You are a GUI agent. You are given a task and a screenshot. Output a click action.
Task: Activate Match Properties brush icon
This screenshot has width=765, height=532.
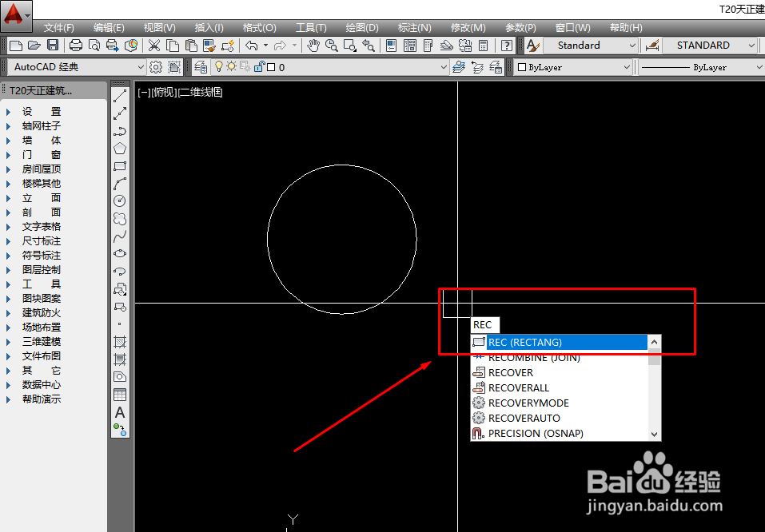(x=209, y=46)
